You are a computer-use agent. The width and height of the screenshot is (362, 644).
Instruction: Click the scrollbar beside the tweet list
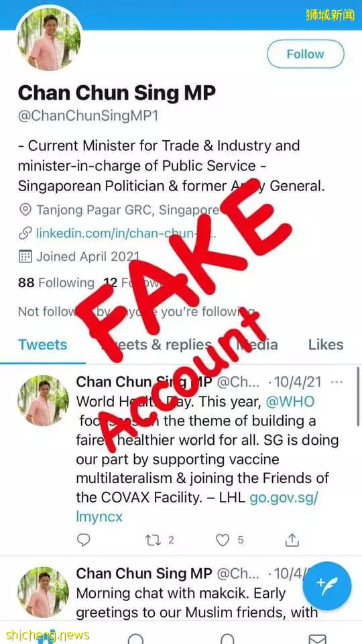coord(358,396)
